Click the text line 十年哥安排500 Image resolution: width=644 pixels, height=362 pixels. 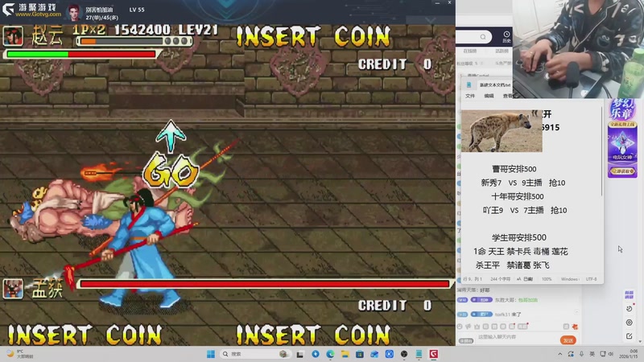coord(518,196)
